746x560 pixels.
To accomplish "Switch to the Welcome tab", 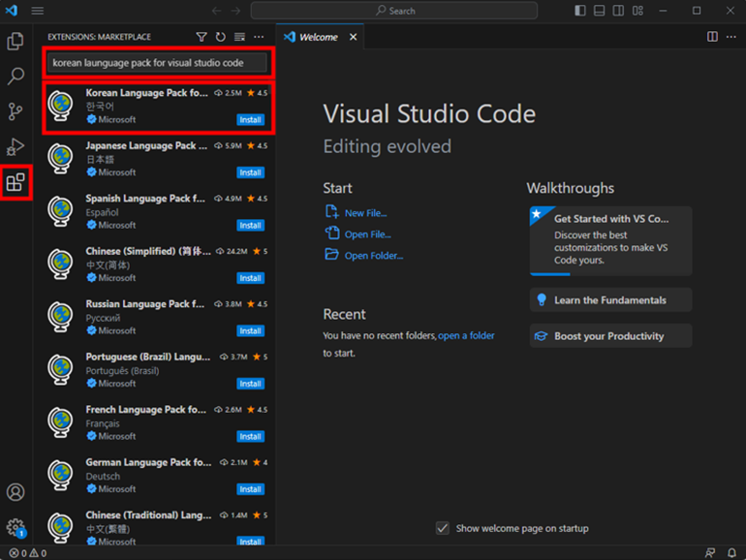I will pos(319,37).
